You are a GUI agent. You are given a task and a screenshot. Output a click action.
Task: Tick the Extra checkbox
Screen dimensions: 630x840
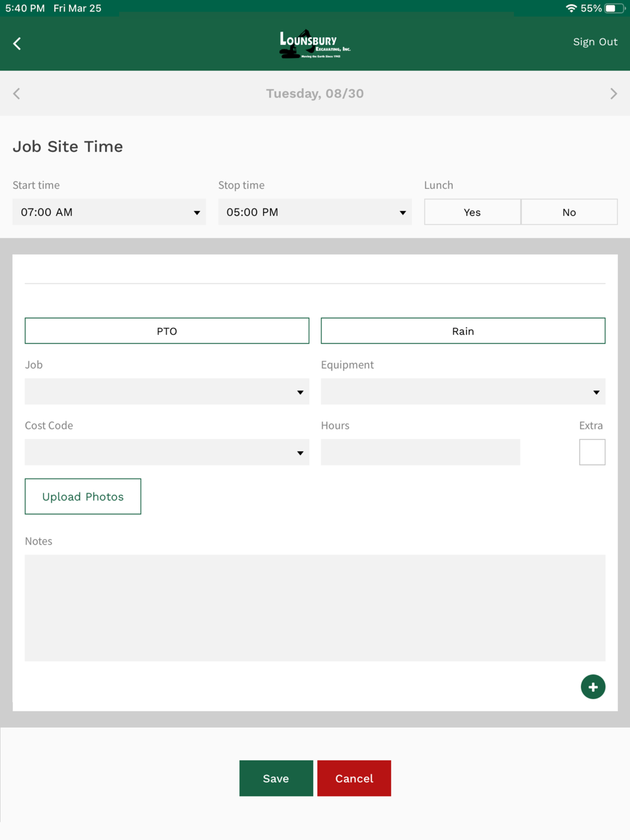click(592, 452)
